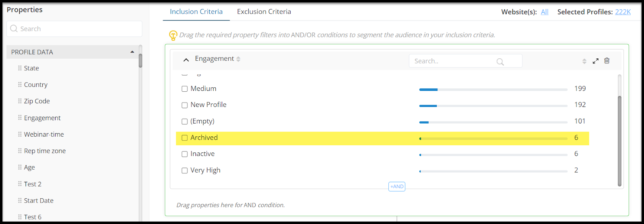644x224 pixels.
Task: Click the drag handle beside Webinar-time
Action: click(x=20, y=134)
